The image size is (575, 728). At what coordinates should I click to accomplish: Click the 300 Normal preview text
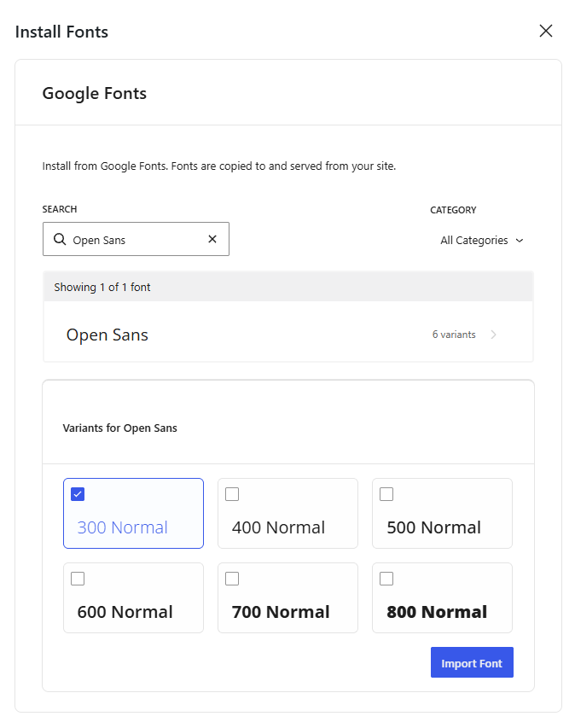[x=123, y=528]
